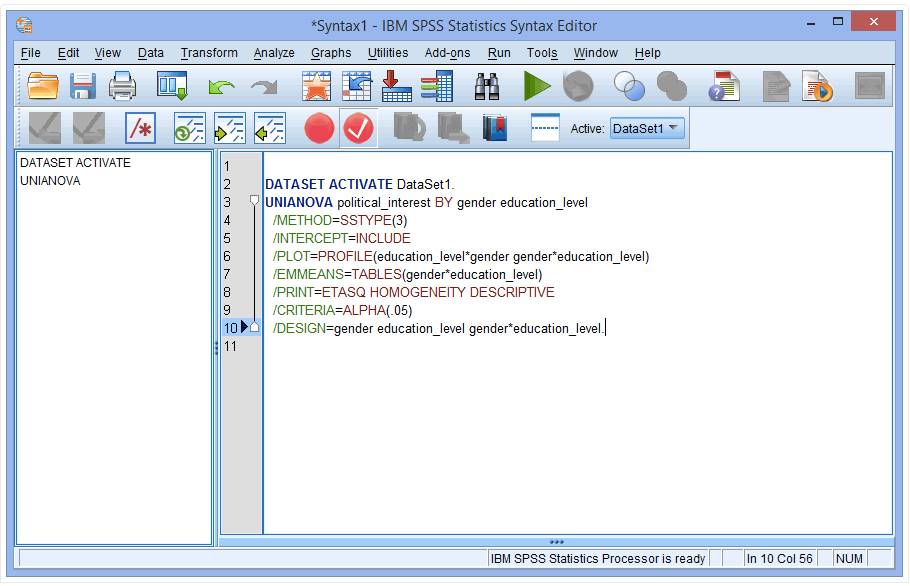
Task: Open the Graphs menu
Action: 331,53
